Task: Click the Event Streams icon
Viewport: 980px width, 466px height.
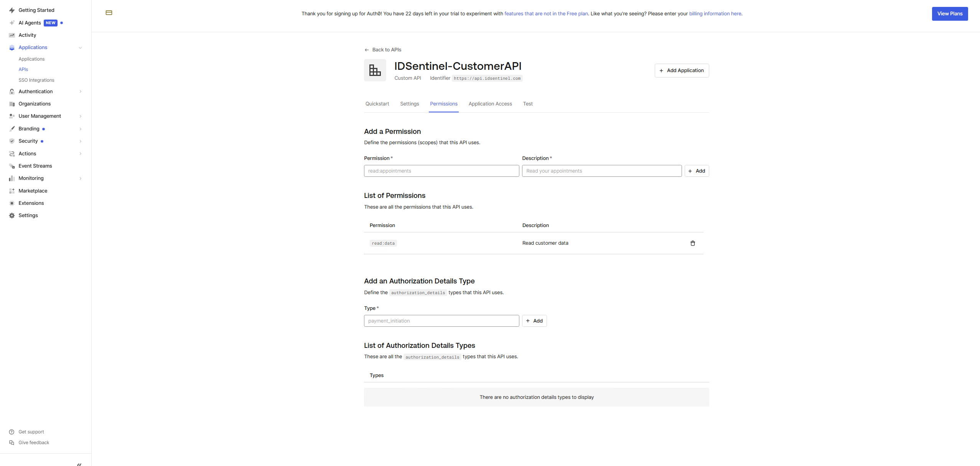Action: point(12,166)
